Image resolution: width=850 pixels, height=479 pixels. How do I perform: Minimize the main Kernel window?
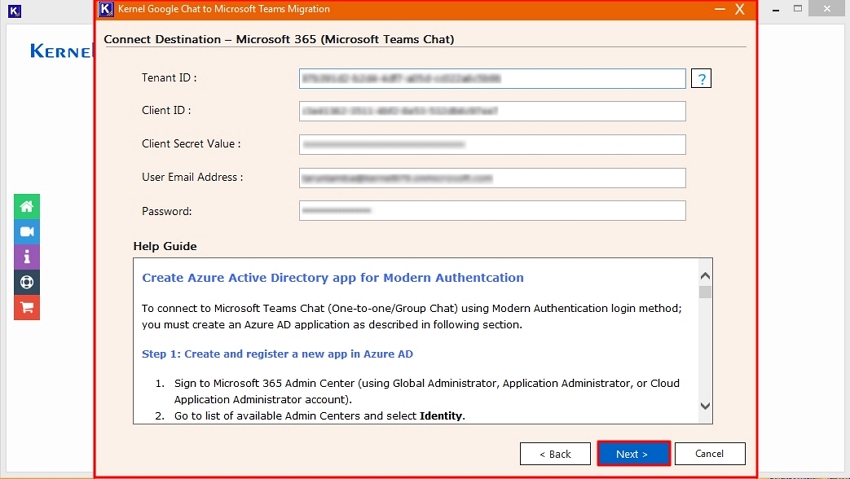pos(776,10)
